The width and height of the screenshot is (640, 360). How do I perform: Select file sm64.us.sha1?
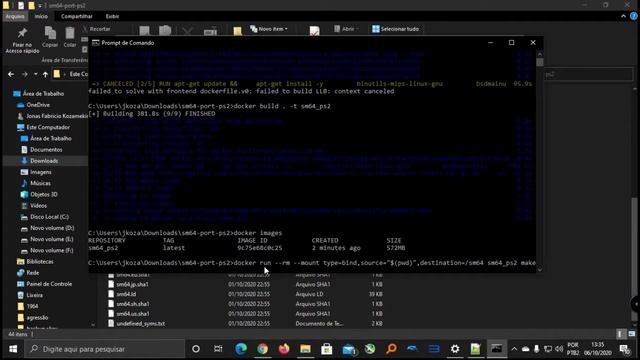(x=133, y=314)
